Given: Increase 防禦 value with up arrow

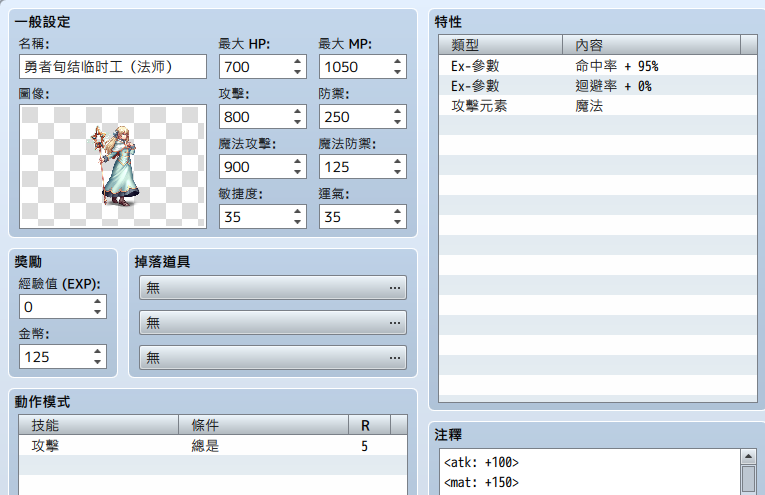Looking at the screenshot, I should 398,112.
